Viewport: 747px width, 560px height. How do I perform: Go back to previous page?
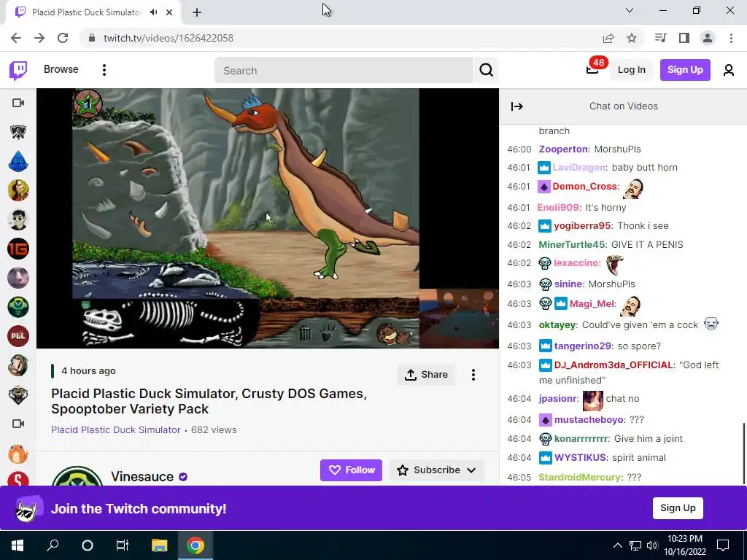coord(16,38)
